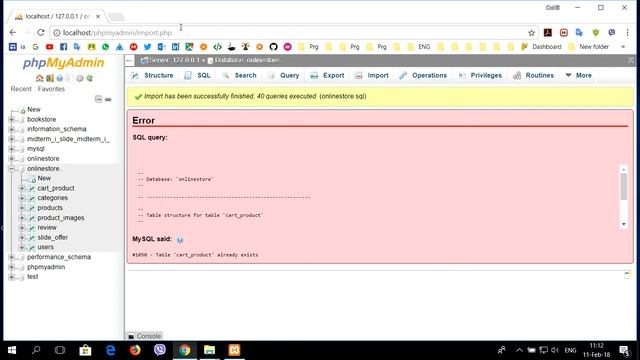Click the users table icon in tree
The image size is (640, 360).
click(x=32, y=247)
